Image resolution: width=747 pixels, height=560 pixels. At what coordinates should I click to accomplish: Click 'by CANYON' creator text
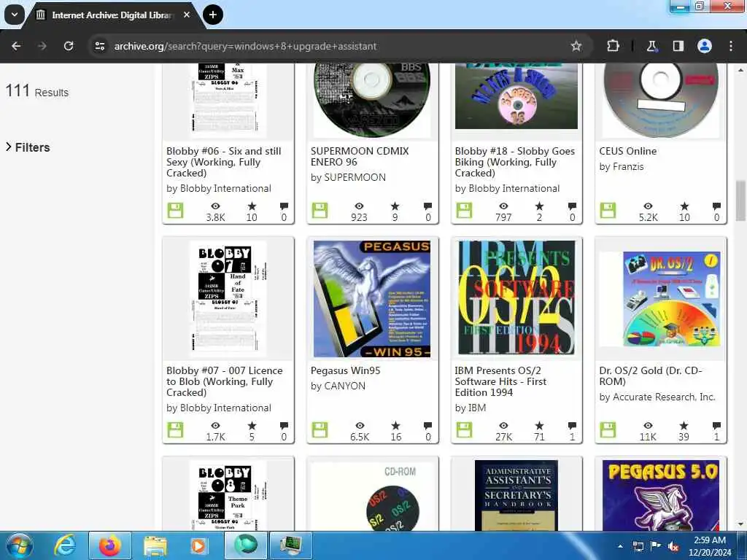pyautogui.click(x=338, y=386)
